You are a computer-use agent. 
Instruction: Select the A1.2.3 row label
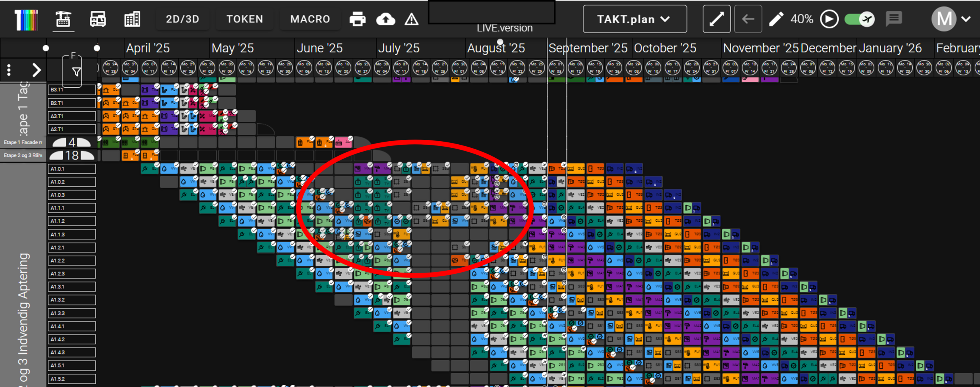click(x=72, y=274)
